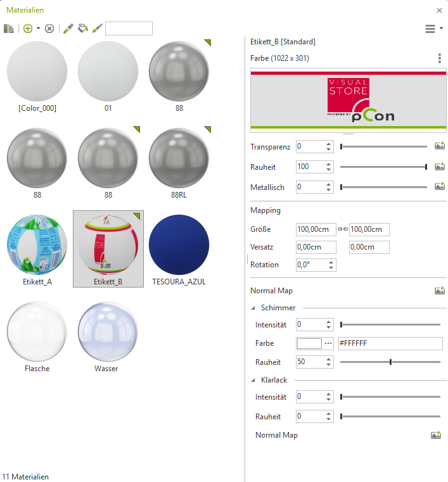Open the hamburger panel menu

point(432,29)
